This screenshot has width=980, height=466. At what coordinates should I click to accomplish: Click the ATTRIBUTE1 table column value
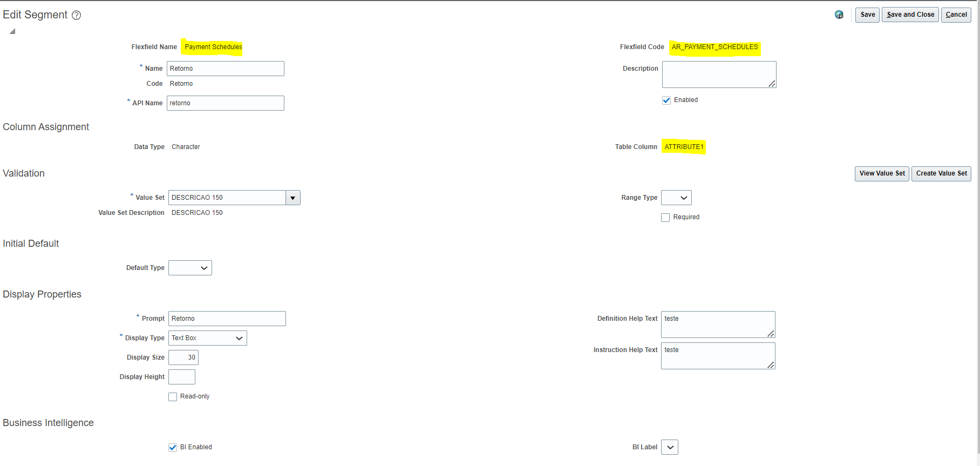pyautogui.click(x=684, y=147)
